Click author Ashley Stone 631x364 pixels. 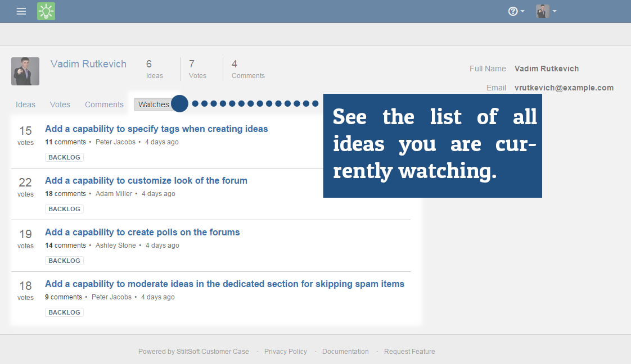coord(115,245)
